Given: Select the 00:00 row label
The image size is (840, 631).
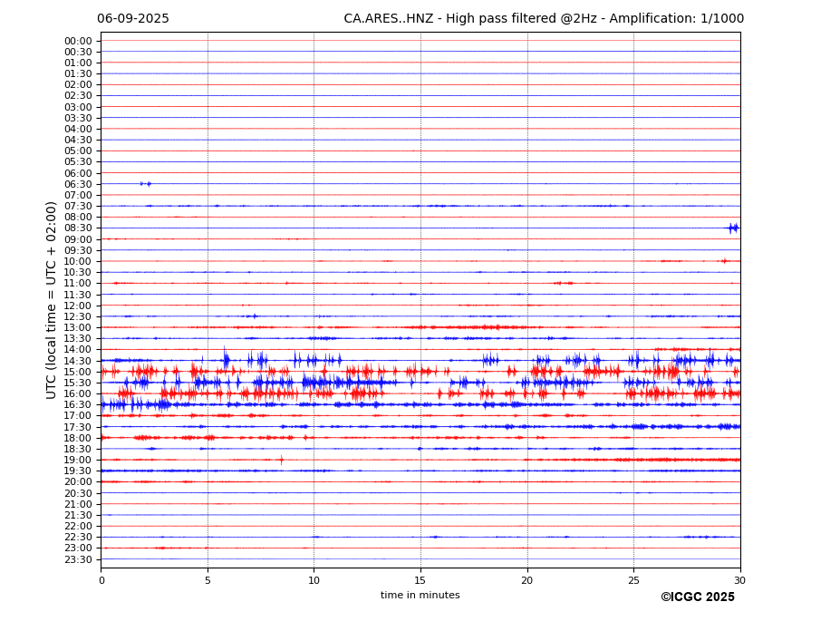Looking at the screenshot, I should point(78,42).
